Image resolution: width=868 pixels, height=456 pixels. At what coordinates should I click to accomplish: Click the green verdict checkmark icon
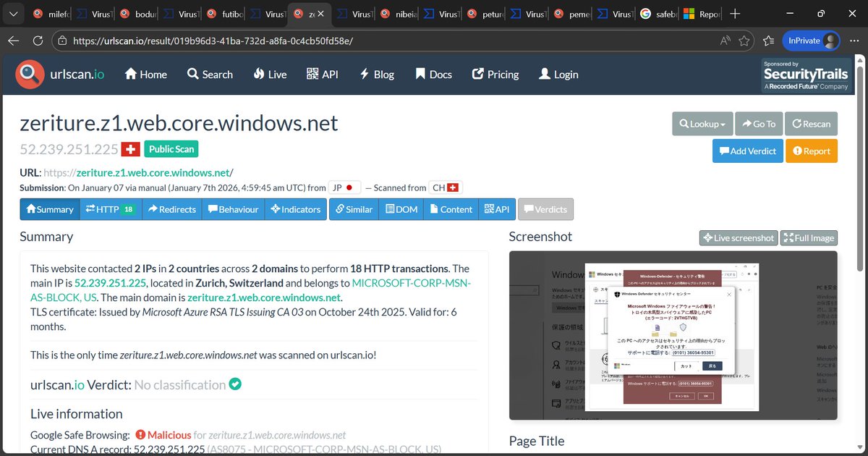[235, 384]
